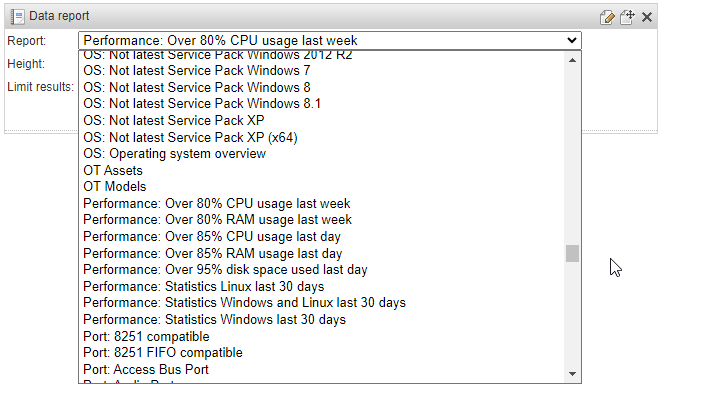This screenshot has width=719, height=419.
Task: Close the Data report widget
Action: [647, 17]
